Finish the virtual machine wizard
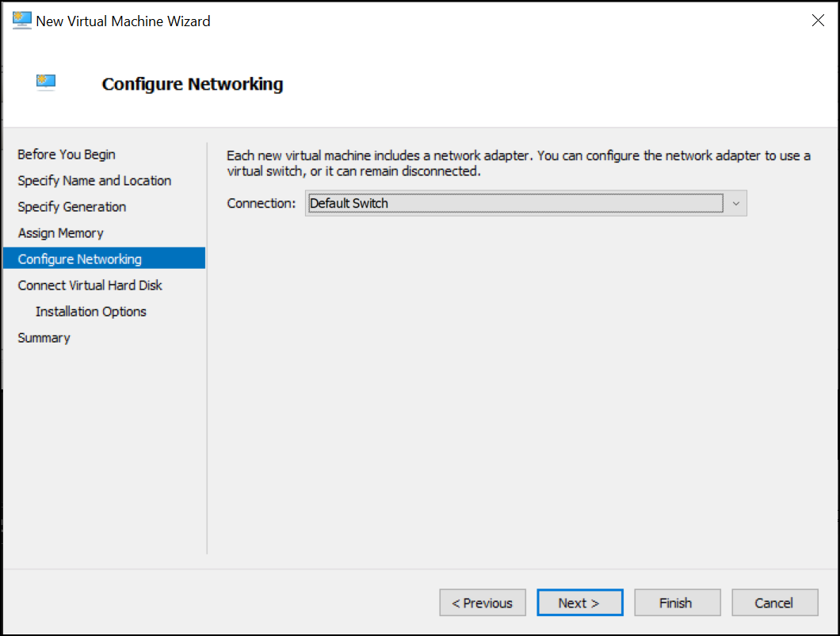The width and height of the screenshot is (840, 636). tap(677, 602)
